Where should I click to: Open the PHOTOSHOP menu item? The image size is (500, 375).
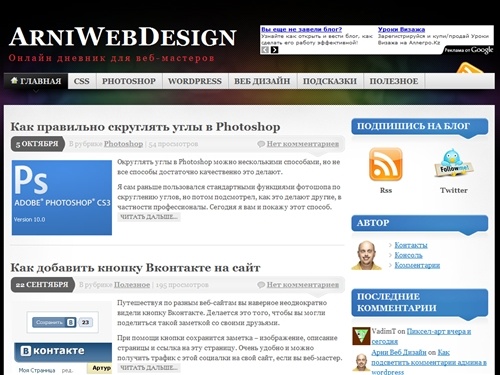(129, 81)
